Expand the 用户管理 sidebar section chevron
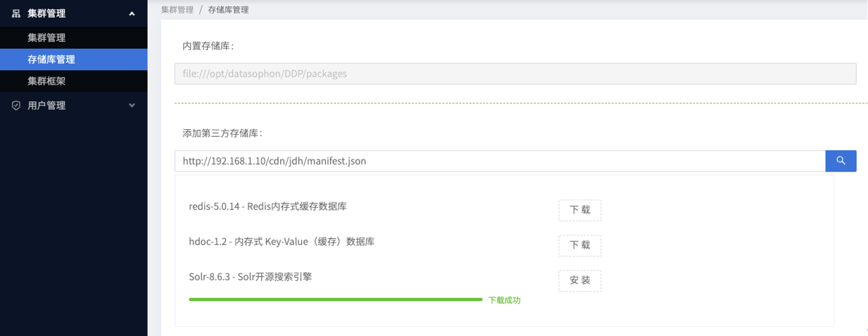 132,106
